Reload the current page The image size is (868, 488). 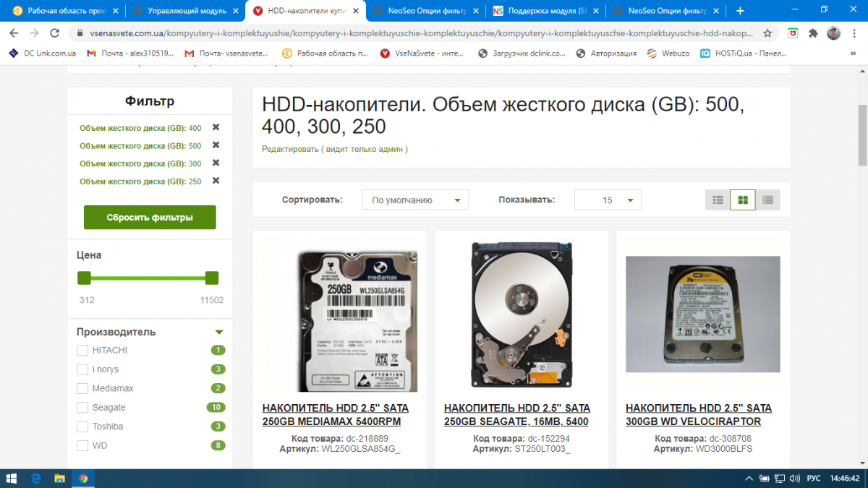point(55,33)
